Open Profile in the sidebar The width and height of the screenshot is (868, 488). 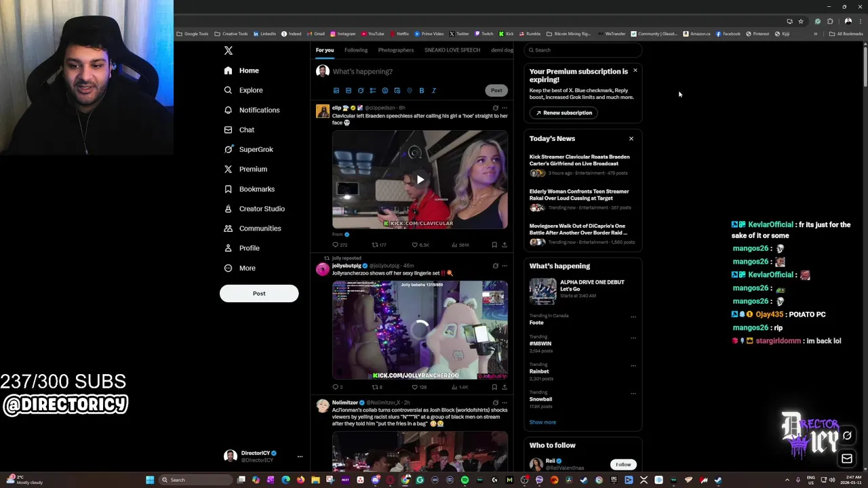coord(242,248)
